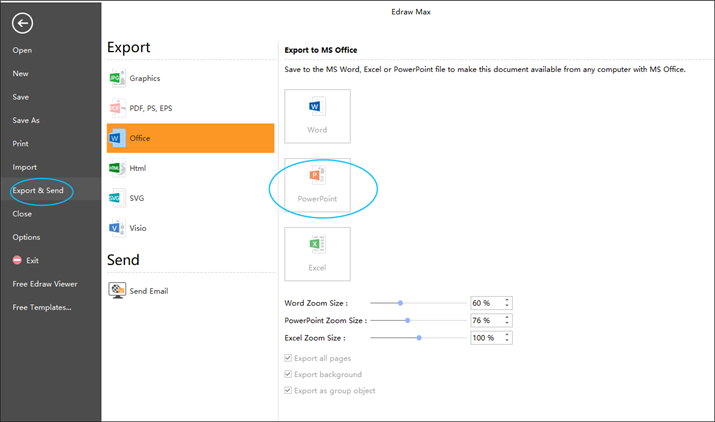Export document to Excel
Screen dimensions: 715x422
(x=317, y=254)
